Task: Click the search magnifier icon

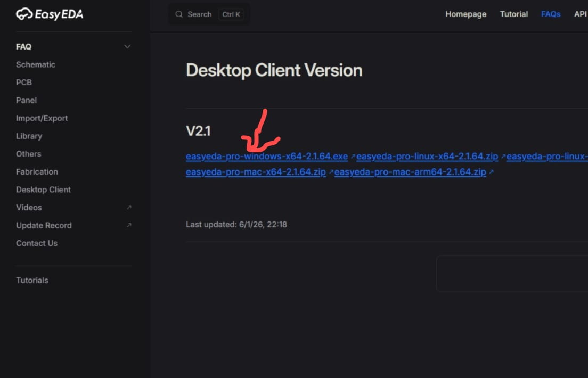Action: click(179, 14)
